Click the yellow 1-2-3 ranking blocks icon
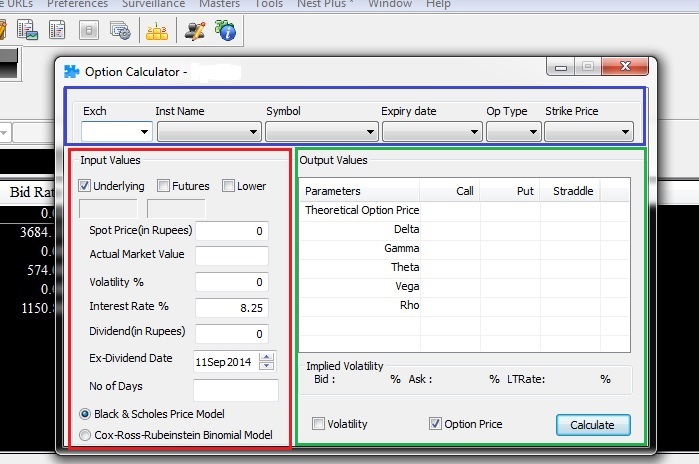Screen dimensions: 699x464 (157, 31)
